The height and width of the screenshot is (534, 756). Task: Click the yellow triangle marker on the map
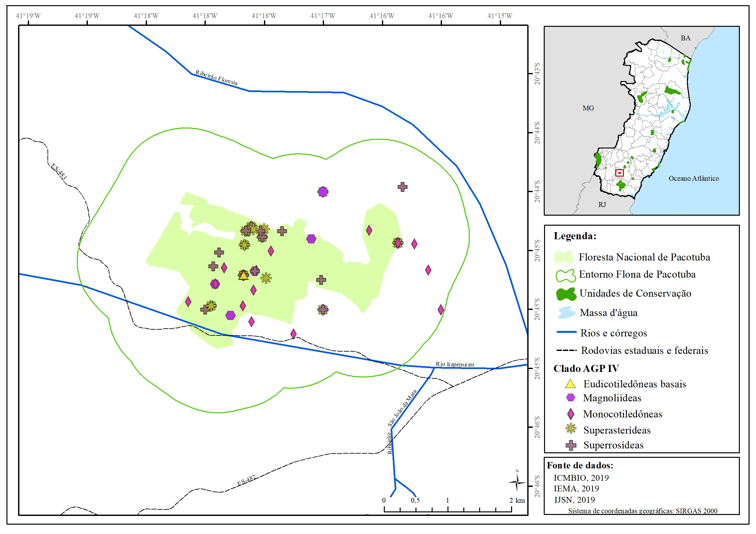(243, 276)
